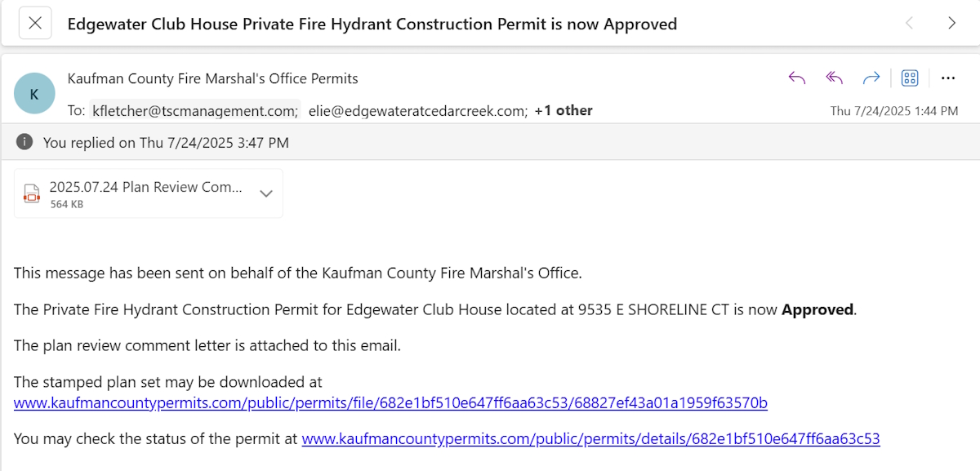Open Kaufman County Fire Marshal's sender contact

click(x=212, y=79)
